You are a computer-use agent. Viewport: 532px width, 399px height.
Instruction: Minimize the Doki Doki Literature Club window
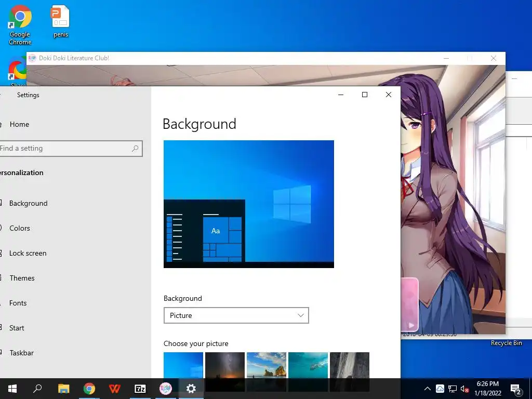tap(446, 58)
